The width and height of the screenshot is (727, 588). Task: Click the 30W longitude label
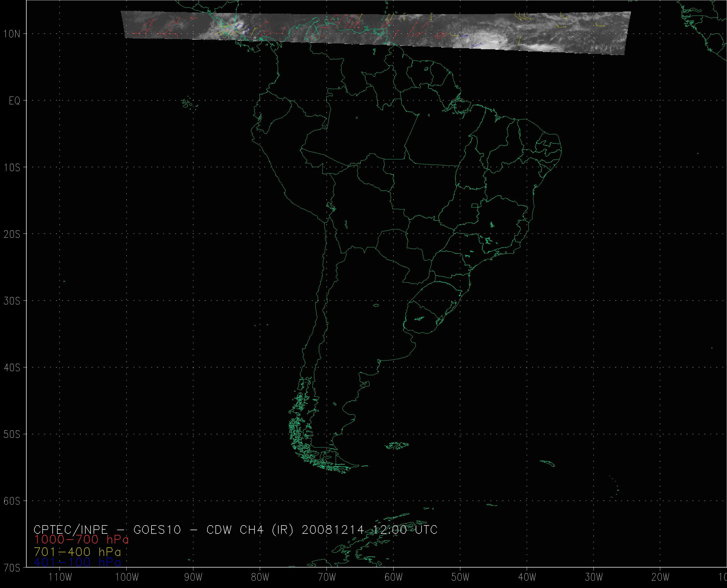[594, 577]
